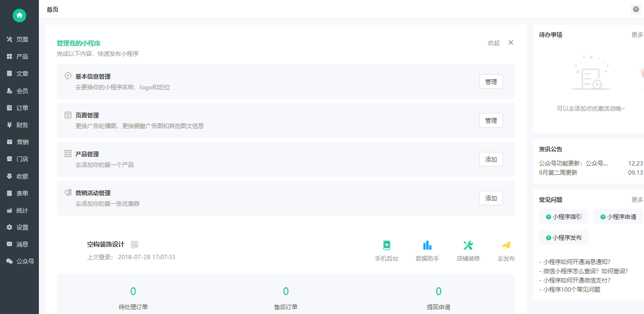Open 微信小程序怎么查询 question
The image size is (644, 314).
pyautogui.click(x=583, y=271)
